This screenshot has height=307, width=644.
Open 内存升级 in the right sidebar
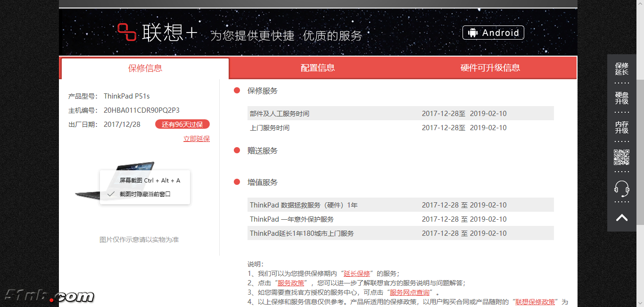621,127
